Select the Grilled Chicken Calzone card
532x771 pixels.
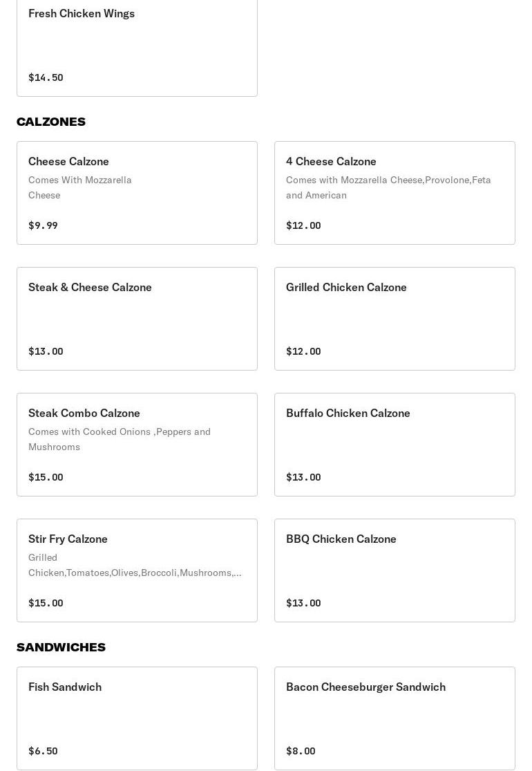point(395,318)
